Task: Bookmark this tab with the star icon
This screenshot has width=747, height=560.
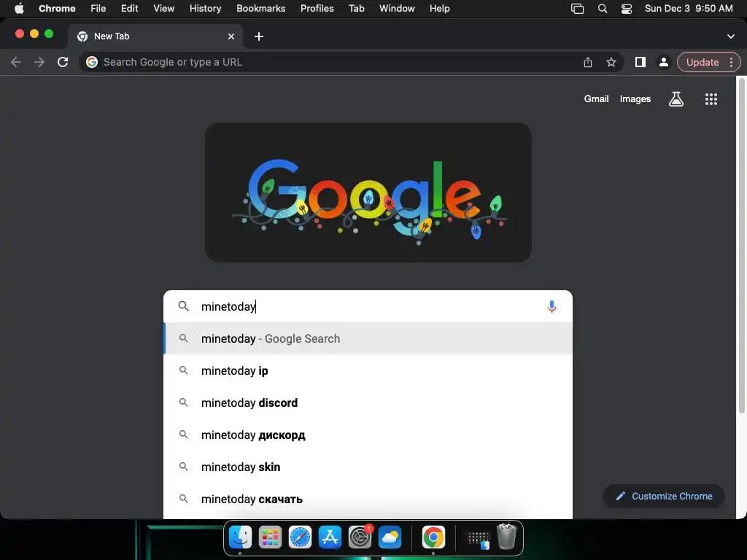Action: click(611, 62)
